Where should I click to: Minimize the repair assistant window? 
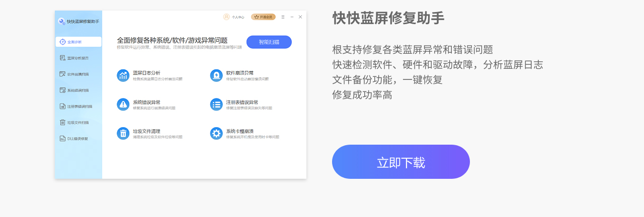[x=292, y=17]
